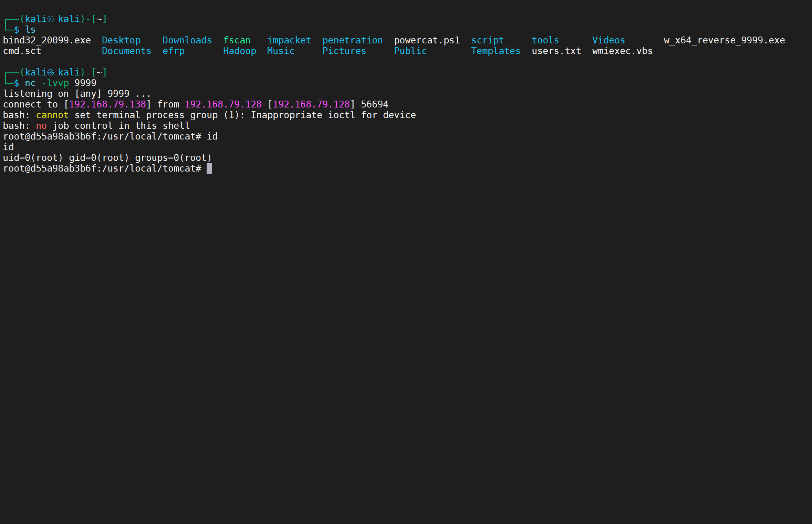Click the bind32_20099.exe filename
The image size is (812, 524).
(x=47, y=40)
